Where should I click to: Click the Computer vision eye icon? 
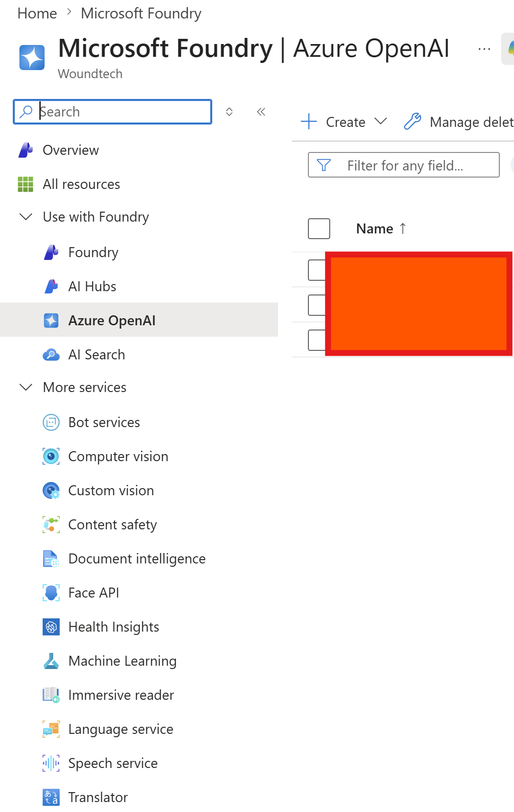[51, 456]
